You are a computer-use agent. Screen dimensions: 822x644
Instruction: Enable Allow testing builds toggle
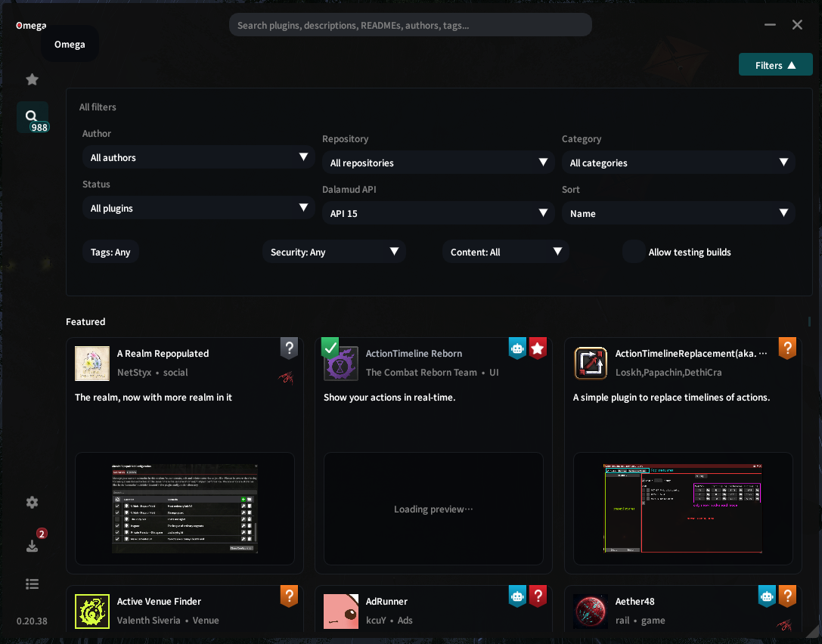pyautogui.click(x=633, y=252)
